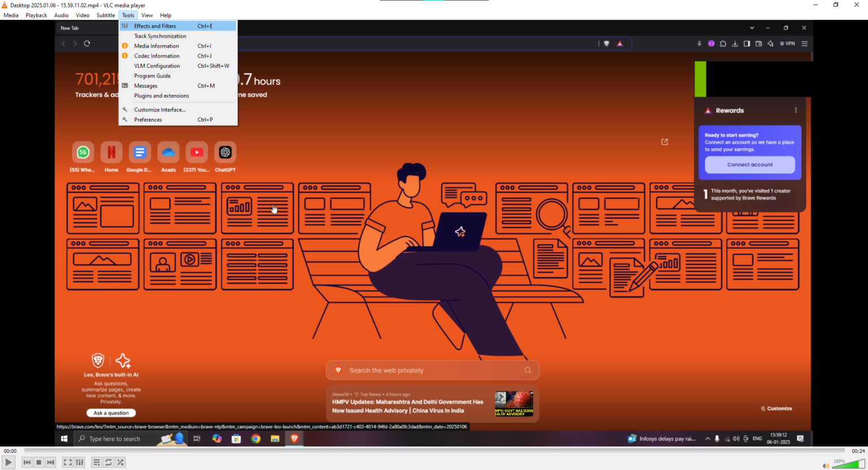Screen dimensions: 868x470
Task: Jump to previous media icon
Action: click(27, 462)
